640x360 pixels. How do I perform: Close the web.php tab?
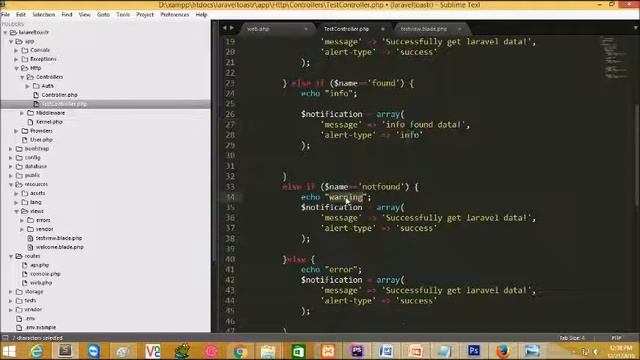point(306,29)
